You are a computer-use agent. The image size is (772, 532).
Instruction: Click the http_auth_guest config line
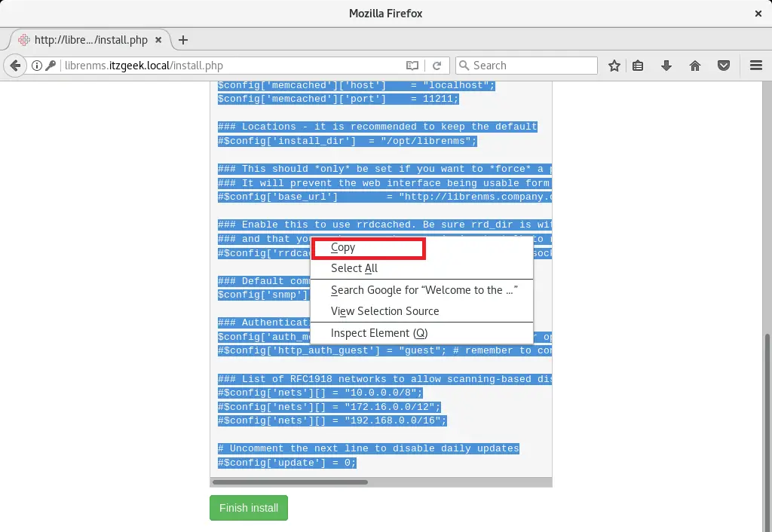[384, 350]
